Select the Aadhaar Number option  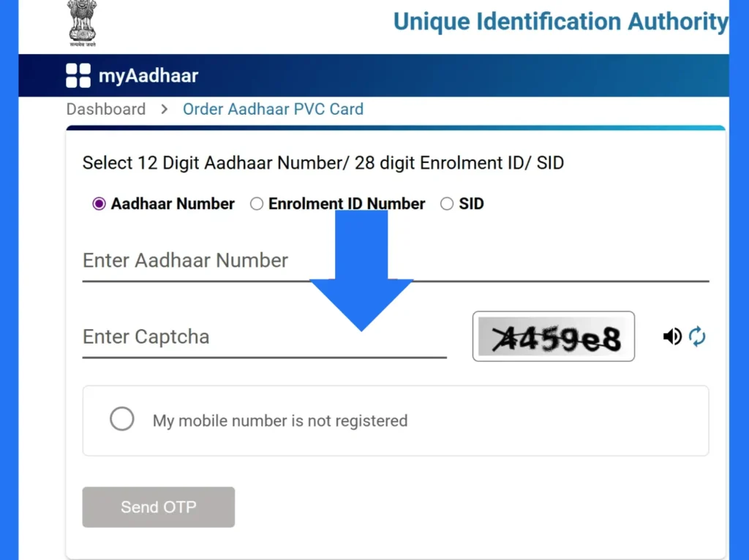pos(98,204)
